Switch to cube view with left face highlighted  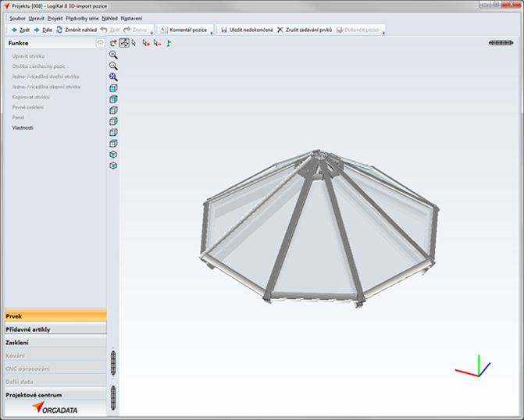click(113, 110)
